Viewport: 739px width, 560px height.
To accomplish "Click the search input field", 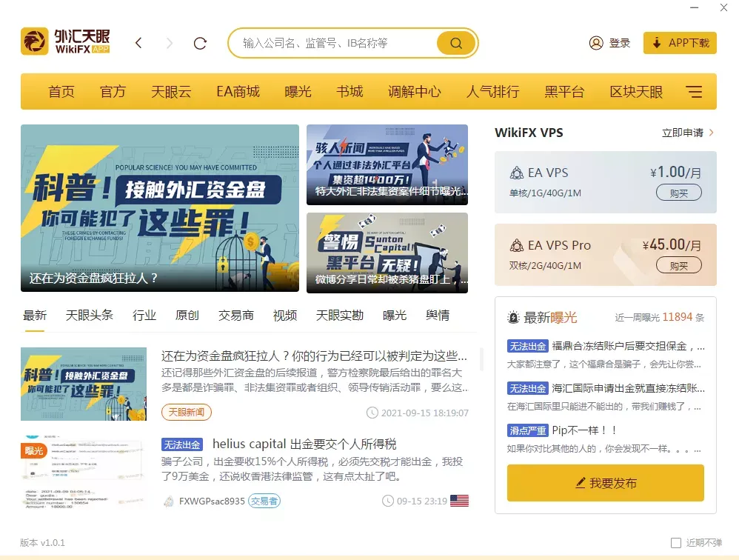I will [338, 43].
